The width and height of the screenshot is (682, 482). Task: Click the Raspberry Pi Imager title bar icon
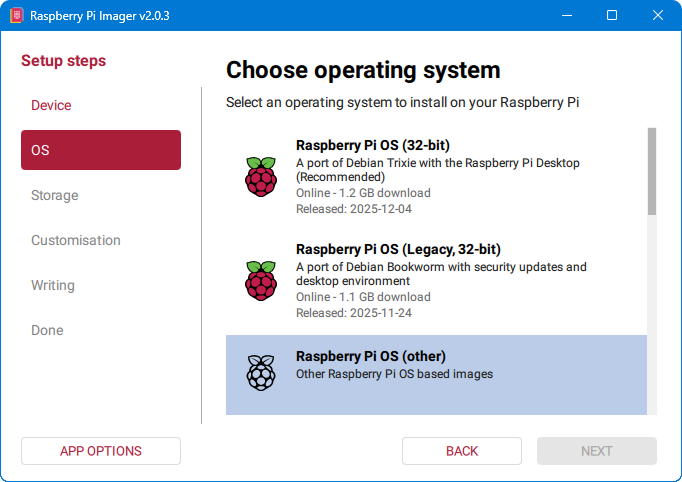click(x=15, y=16)
